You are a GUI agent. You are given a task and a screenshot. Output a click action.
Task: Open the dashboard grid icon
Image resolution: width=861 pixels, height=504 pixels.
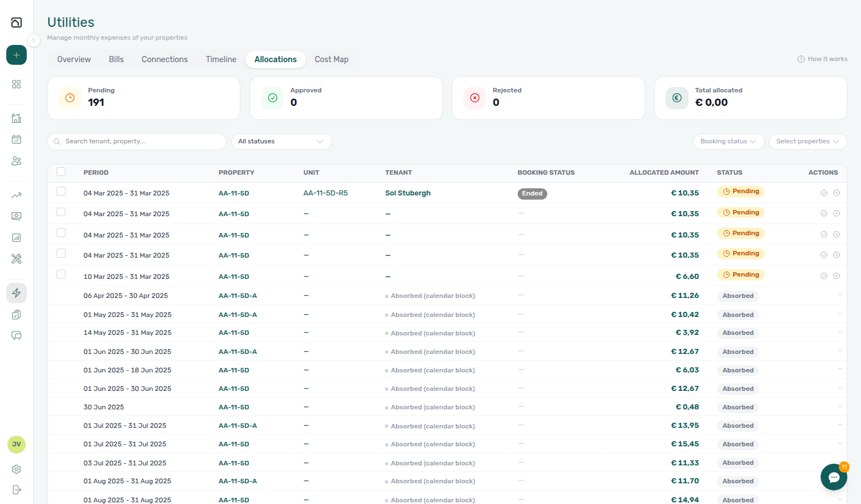(x=16, y=84)
